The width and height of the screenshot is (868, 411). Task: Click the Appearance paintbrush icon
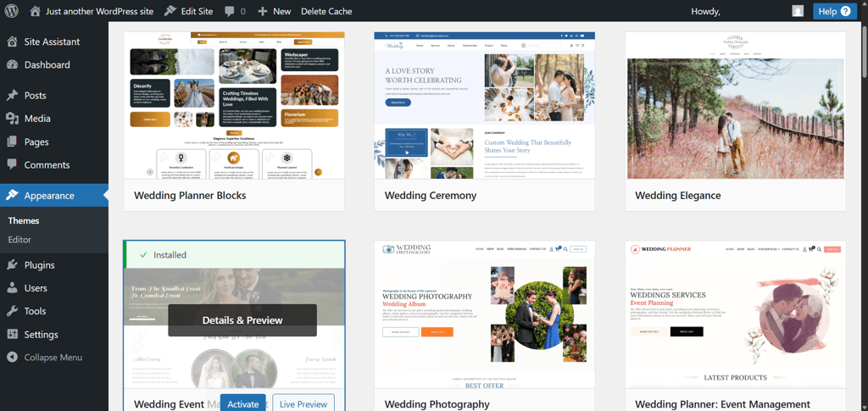(12, 195)
